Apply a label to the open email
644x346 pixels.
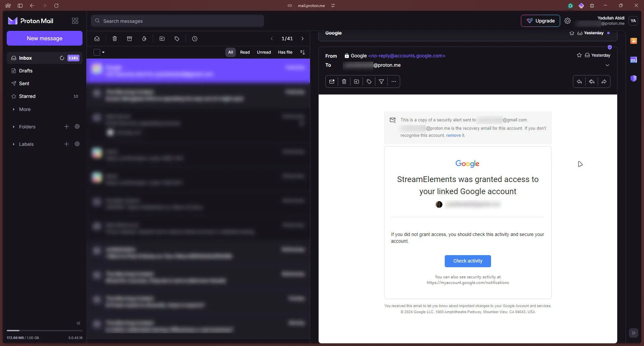click(369, 81)
